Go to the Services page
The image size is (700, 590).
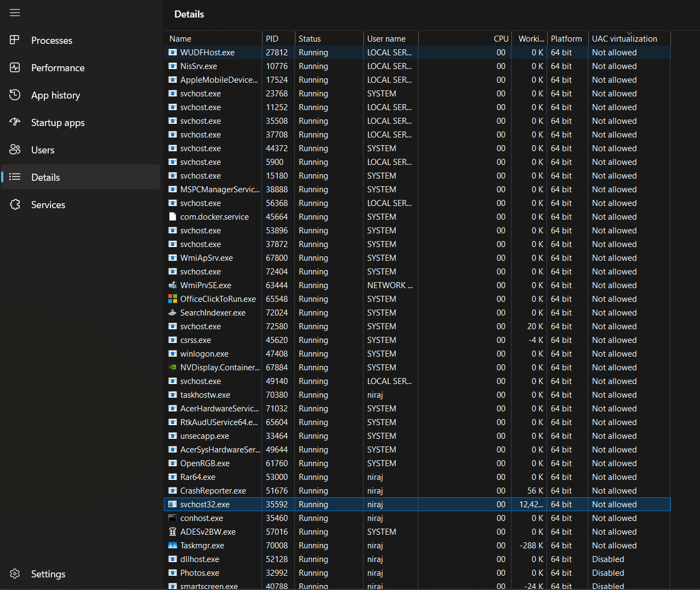[81, 204]
